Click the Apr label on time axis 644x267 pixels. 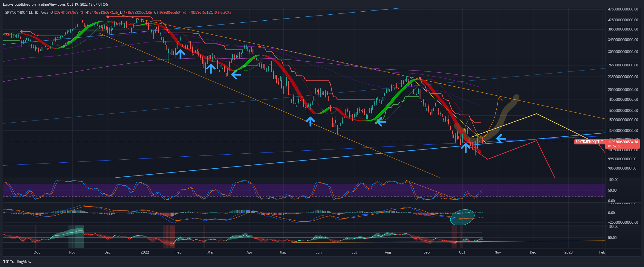pyautogui.click(x=249, y=252)
